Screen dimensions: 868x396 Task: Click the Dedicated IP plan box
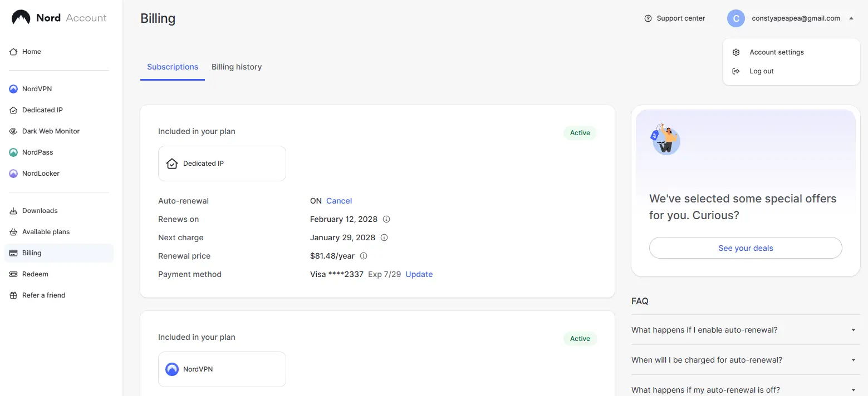222,164
